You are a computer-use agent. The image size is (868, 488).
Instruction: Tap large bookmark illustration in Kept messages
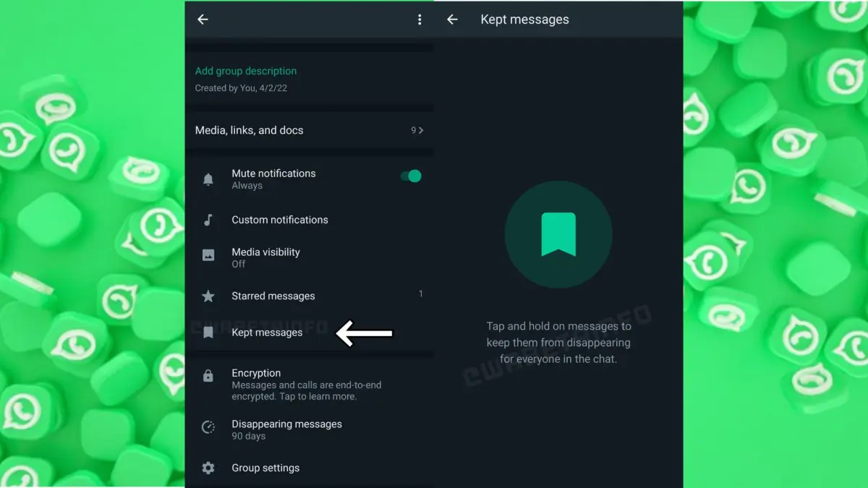558,235
